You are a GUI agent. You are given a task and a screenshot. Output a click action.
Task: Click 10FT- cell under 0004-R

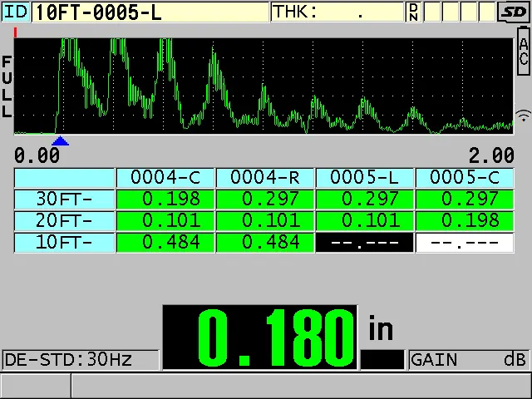[265, 243]
